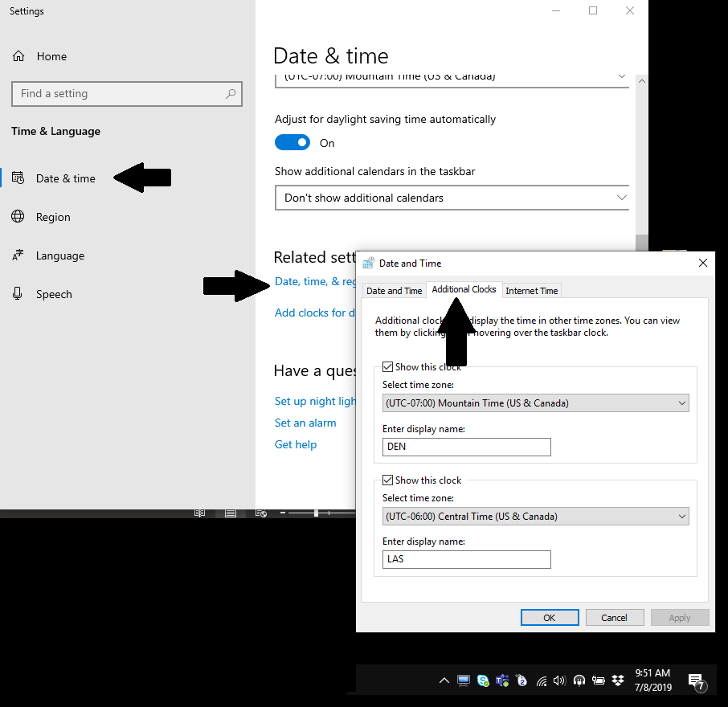Uncheck Show this clock for DEN
This screenshot has height=707, width=728.
(387, 366)
